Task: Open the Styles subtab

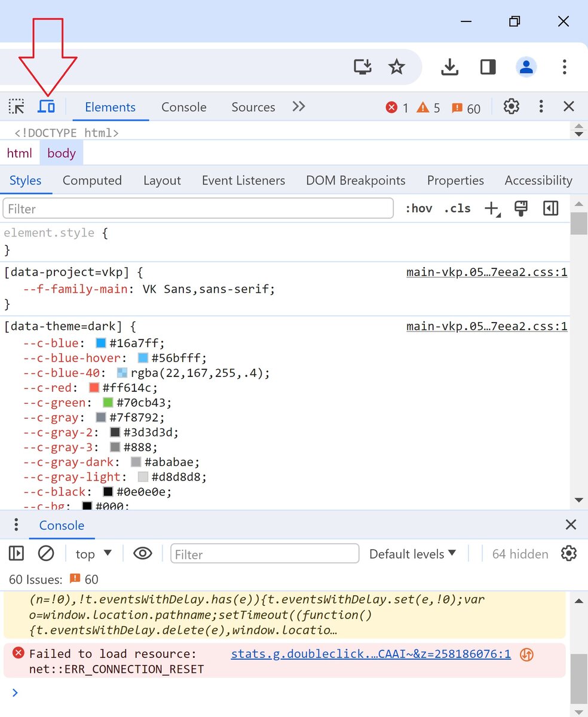Action: click(26, 180)
